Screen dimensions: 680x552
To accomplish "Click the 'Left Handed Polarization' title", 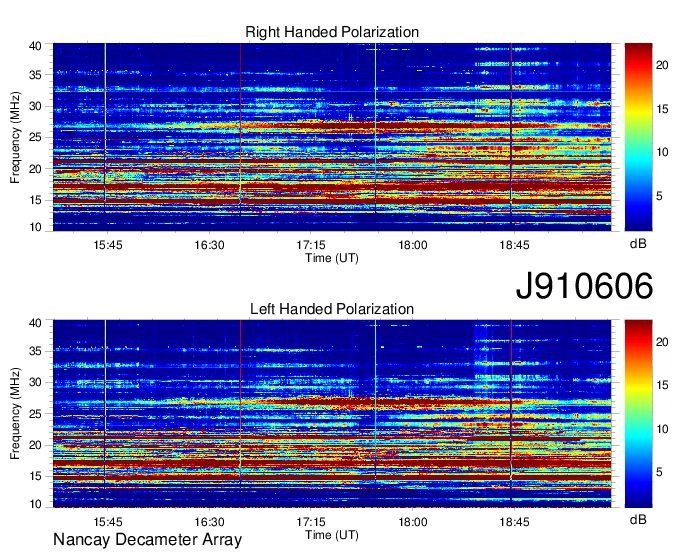I will pos(332,309).
